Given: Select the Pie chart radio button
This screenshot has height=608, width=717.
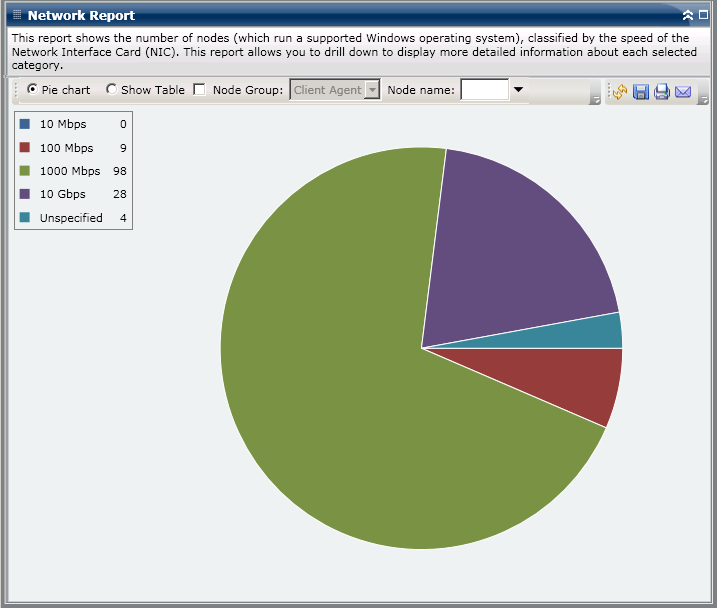Looking at the screenshot, I should [33, 90].
